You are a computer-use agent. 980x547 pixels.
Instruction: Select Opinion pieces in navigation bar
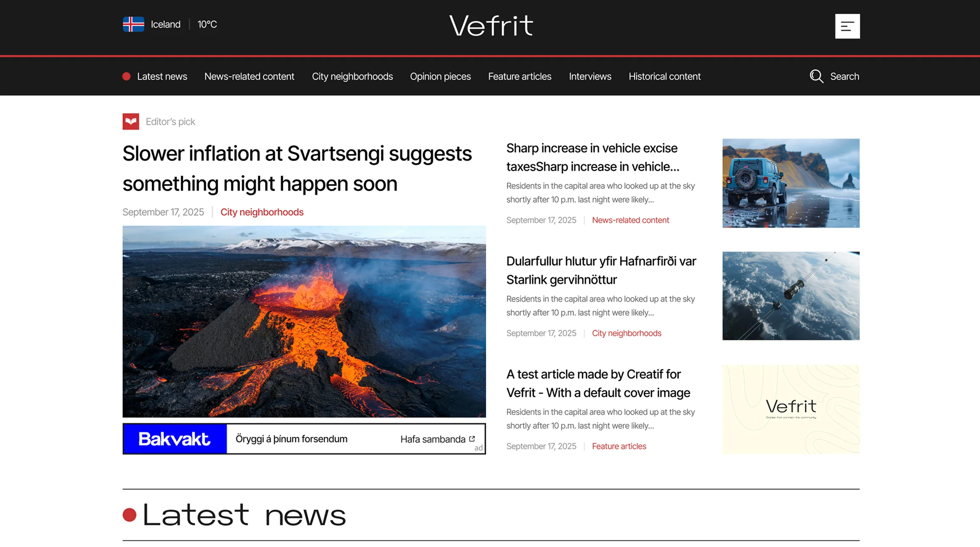440,76
